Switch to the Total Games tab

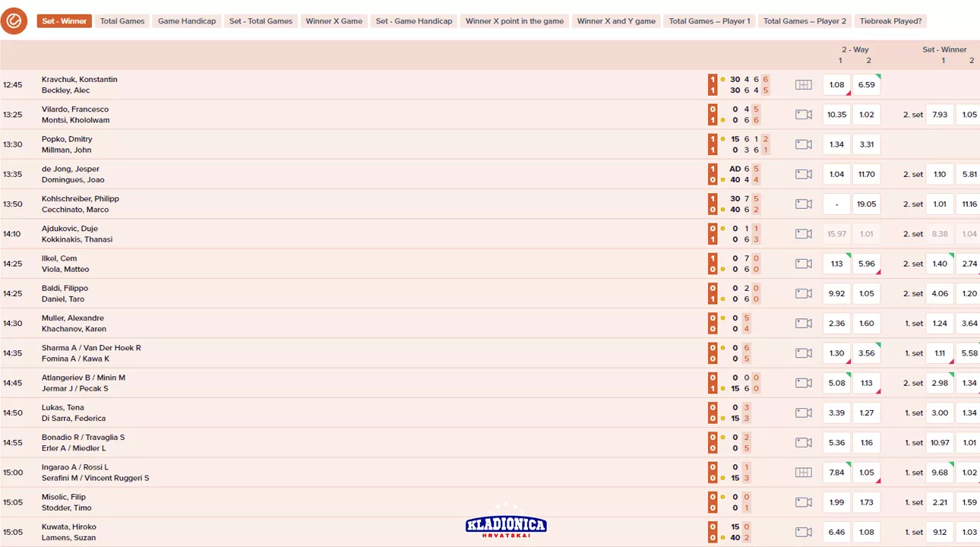[122, 21]
